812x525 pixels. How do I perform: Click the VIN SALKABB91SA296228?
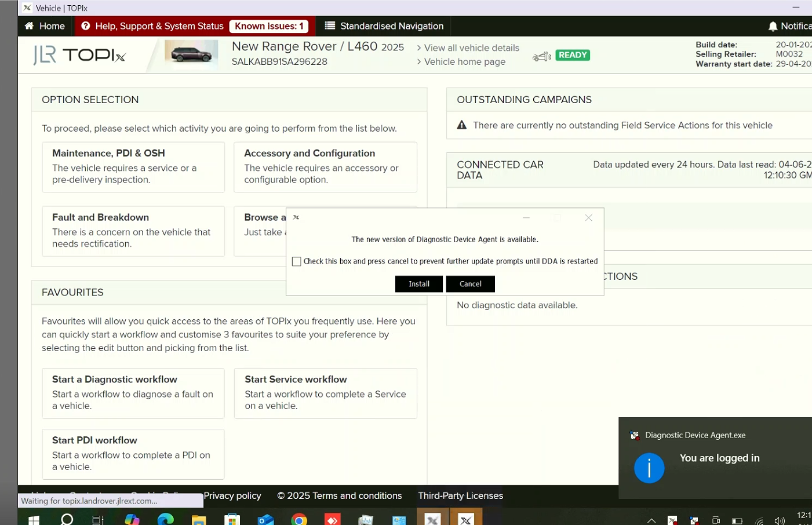click(x=279, y=61)
